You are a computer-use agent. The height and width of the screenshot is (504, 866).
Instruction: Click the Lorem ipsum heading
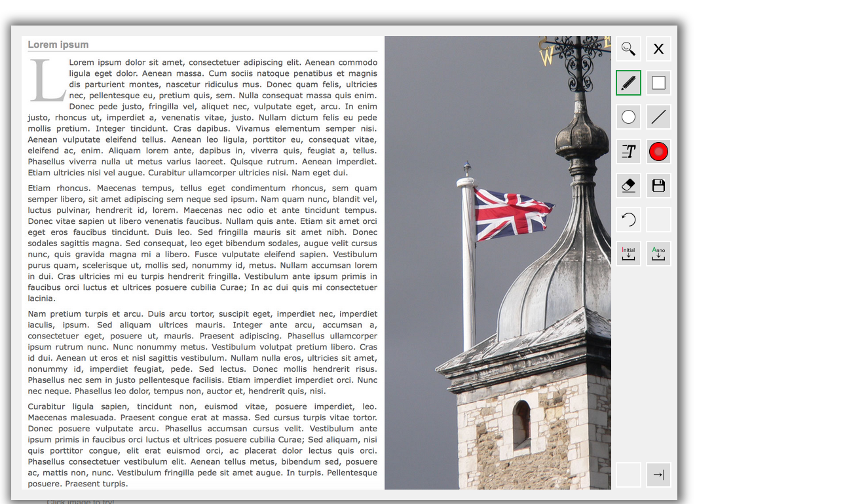coord(58,45)
